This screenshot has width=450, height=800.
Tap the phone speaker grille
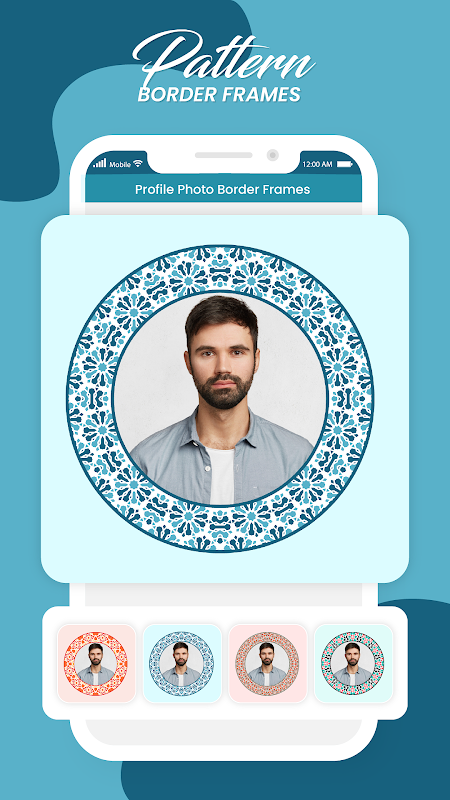(223, 155)
